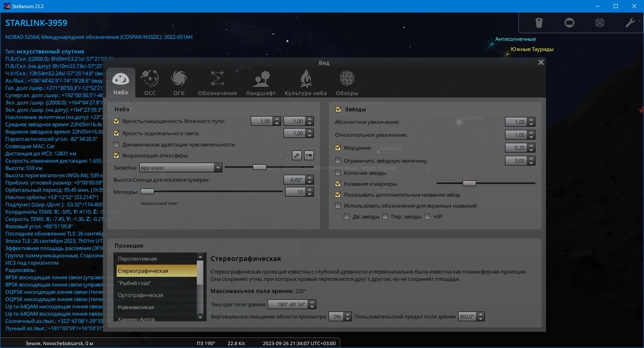Click the Названия и маркеры slider handle

tap(470, 183)
